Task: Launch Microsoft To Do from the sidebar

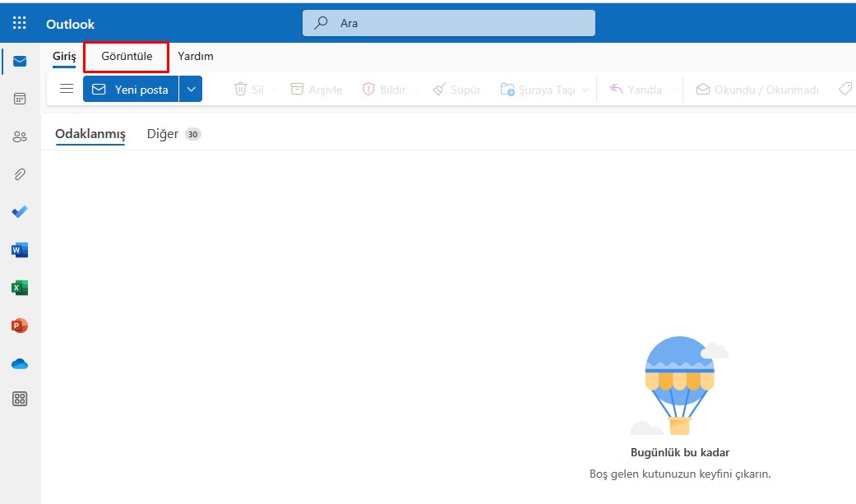Action: click(x=20, y=211)
